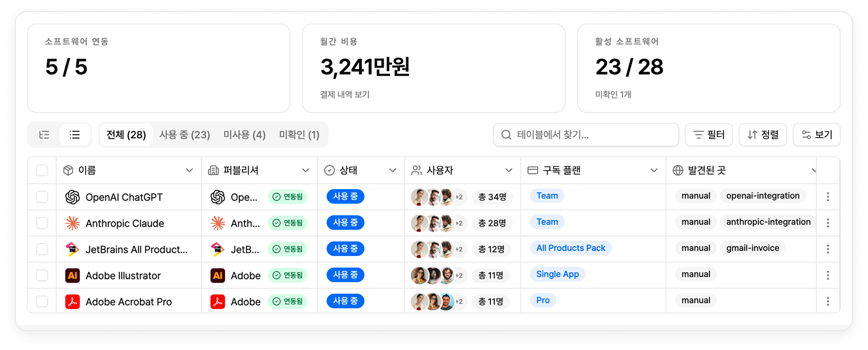Click the Single App plan tag
The image size is (868, 350).
pyautogui.click(x=558, y=274)
